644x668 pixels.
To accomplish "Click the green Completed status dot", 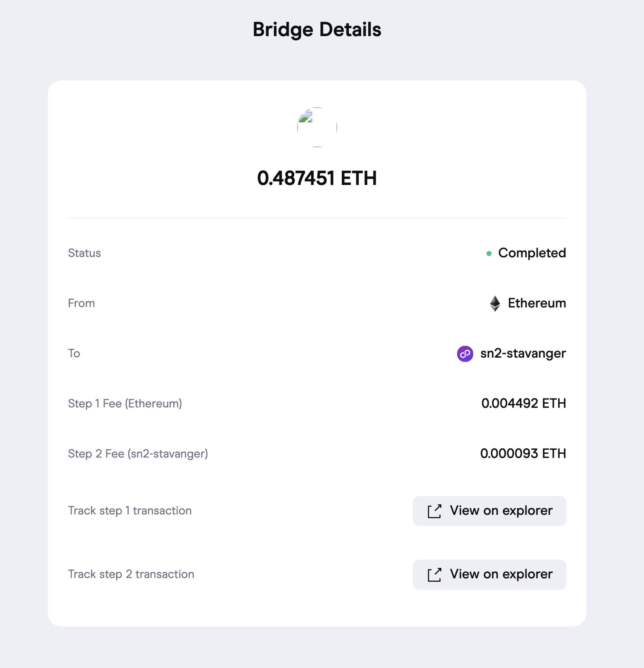I will [x=489, y=253].
